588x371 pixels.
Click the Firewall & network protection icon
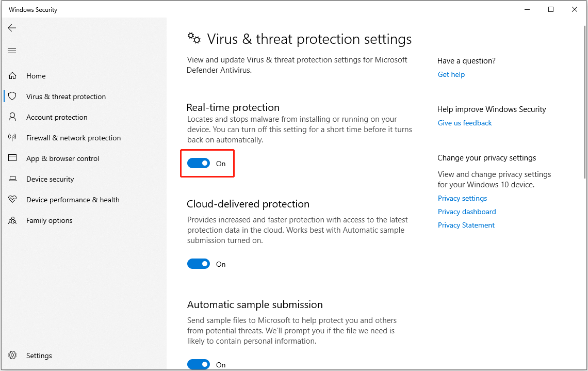[12, 137]
